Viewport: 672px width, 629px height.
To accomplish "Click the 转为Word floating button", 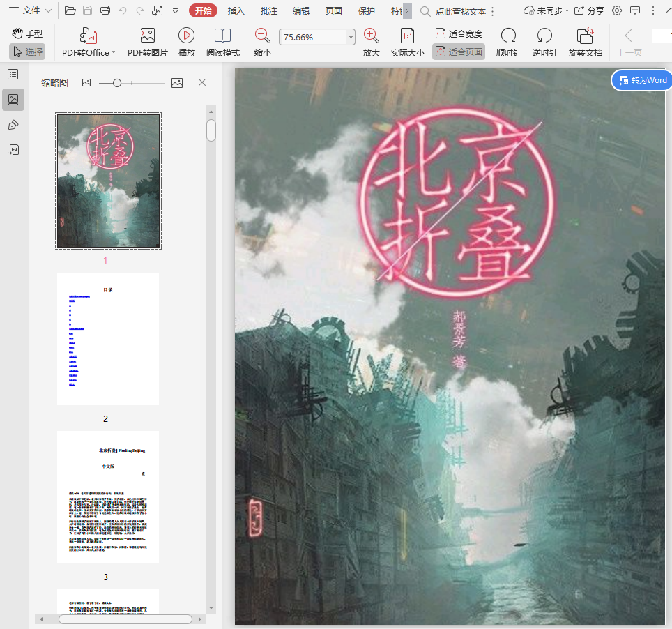I will point(641,80).
